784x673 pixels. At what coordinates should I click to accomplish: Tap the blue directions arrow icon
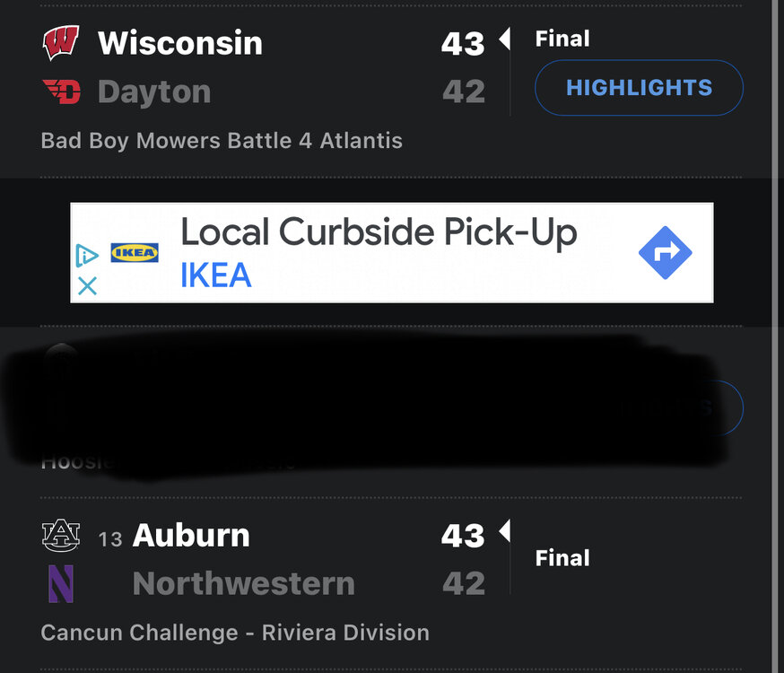point(665,253)
